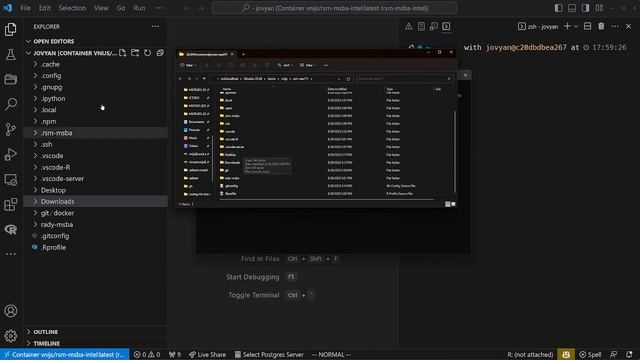Toggle the bottom panel layout
Screen dimensions: 640x360
click(572, 8)
